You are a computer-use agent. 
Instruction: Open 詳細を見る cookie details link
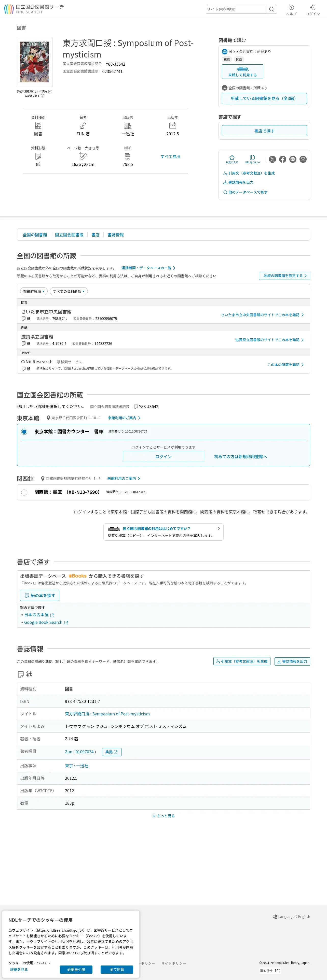point(19,969)
